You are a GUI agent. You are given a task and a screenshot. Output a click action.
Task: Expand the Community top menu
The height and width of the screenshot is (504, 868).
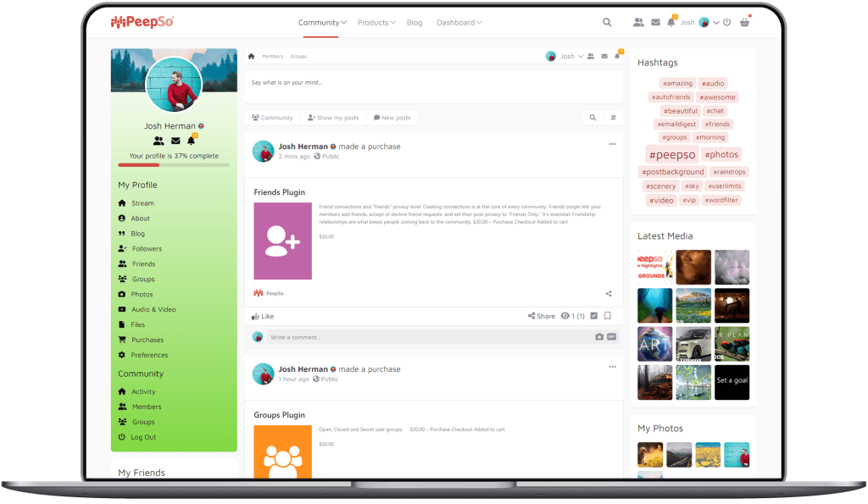tap(322, 23)
